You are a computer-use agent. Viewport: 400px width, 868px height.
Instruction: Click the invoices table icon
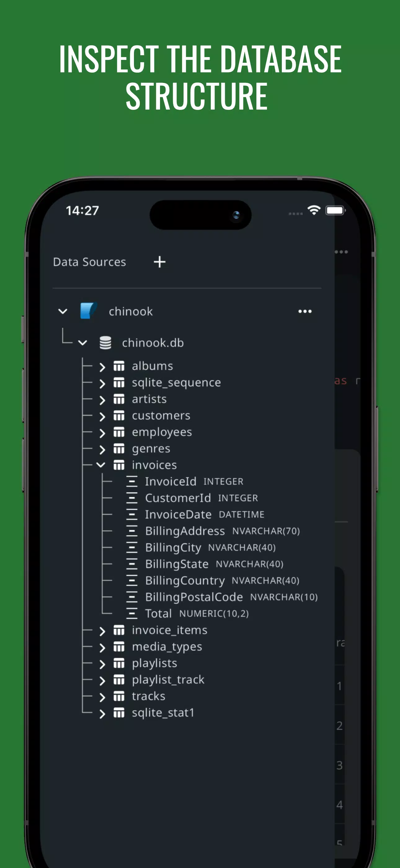pos(119,465)
